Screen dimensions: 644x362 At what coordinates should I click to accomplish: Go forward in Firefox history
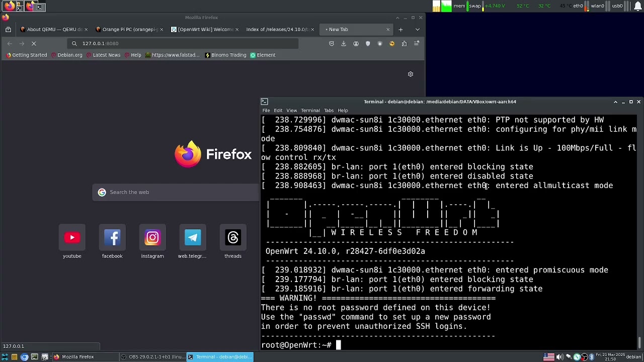point(22,44)
